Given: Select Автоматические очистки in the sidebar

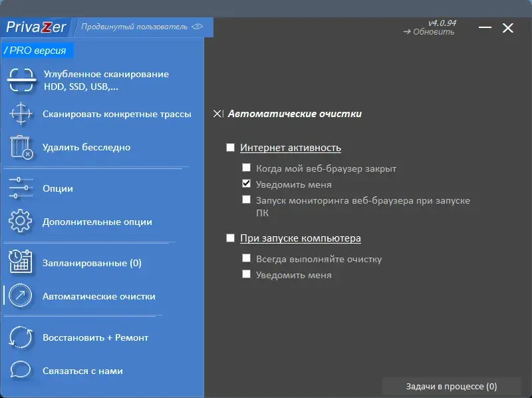Looking at the screenshot, I should (98, 296).
